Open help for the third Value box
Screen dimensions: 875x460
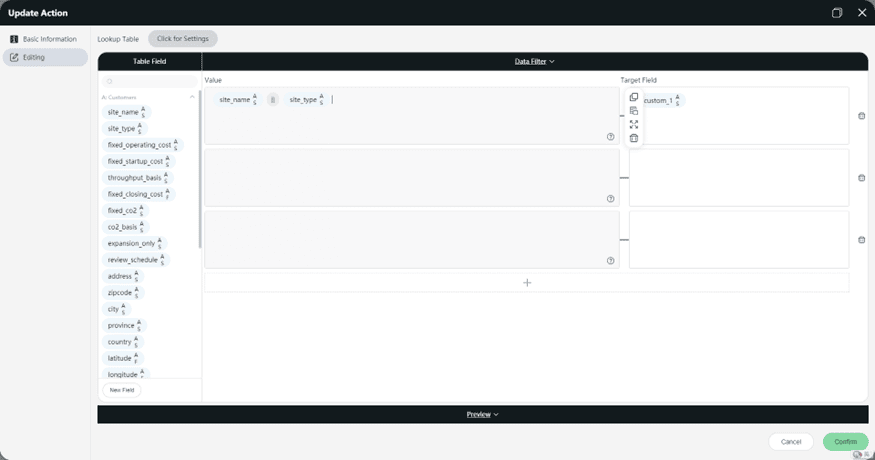pyautogui.click(x=610, y=261)
